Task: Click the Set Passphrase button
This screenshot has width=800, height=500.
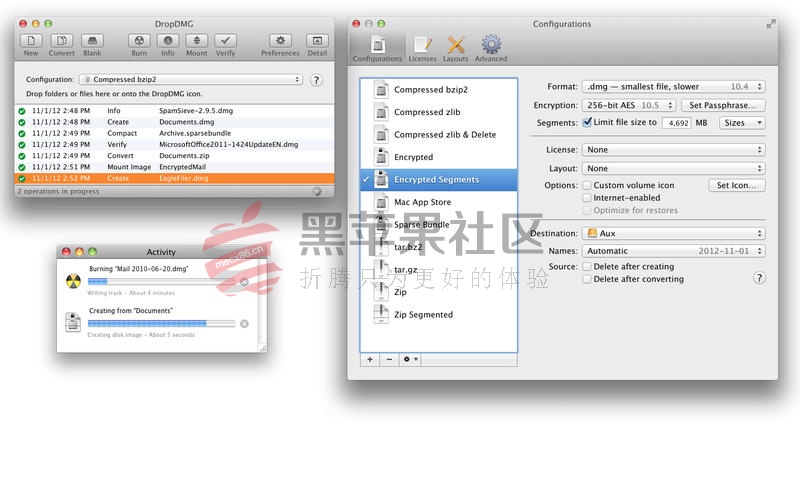Action: point(723,105)
